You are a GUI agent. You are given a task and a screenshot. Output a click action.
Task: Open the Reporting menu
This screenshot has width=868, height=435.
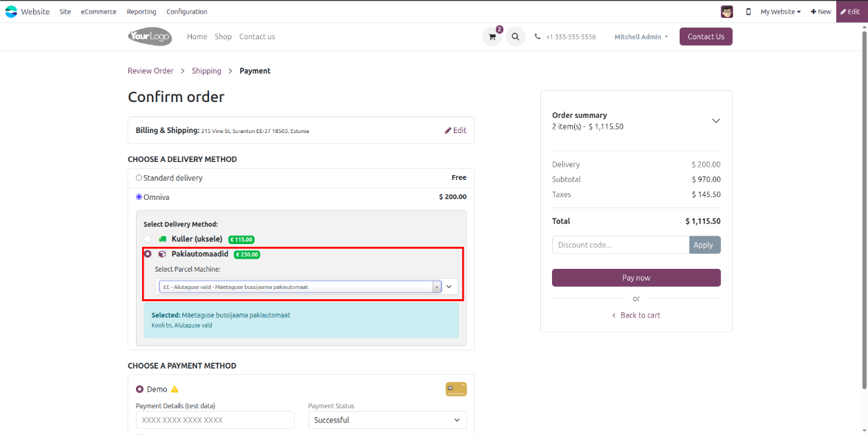pyautogui.click(x=141, y=12)
